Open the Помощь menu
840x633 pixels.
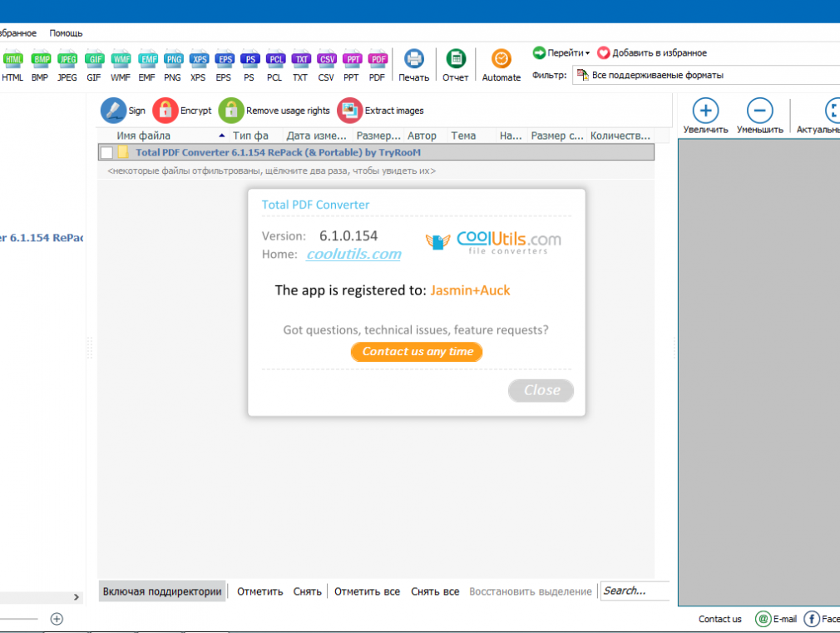[x=66, y=33]
